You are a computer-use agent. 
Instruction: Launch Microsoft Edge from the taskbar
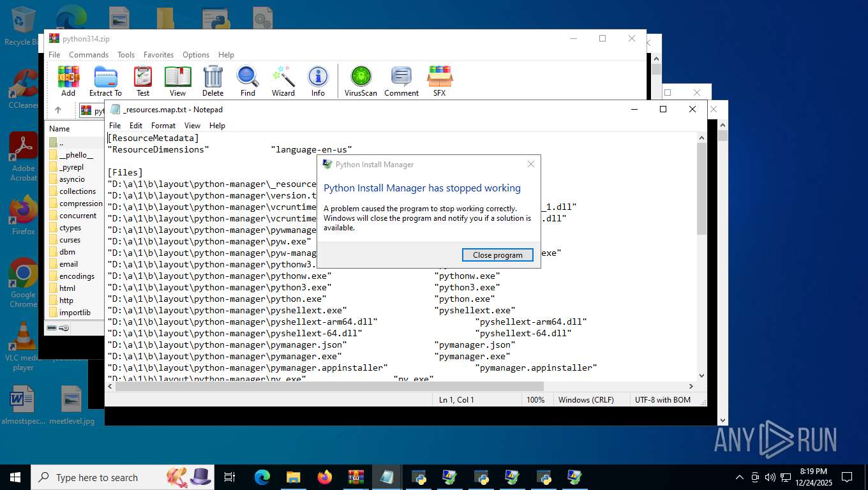[x=262, y=477]
